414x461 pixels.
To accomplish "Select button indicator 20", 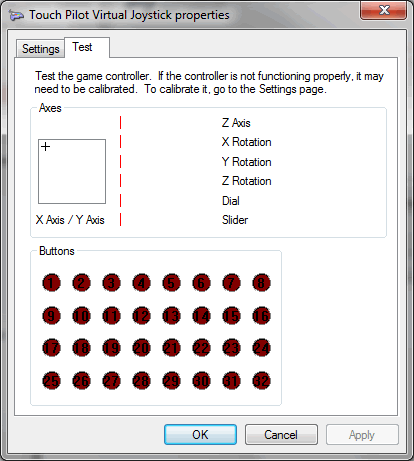I will (141, 348).
